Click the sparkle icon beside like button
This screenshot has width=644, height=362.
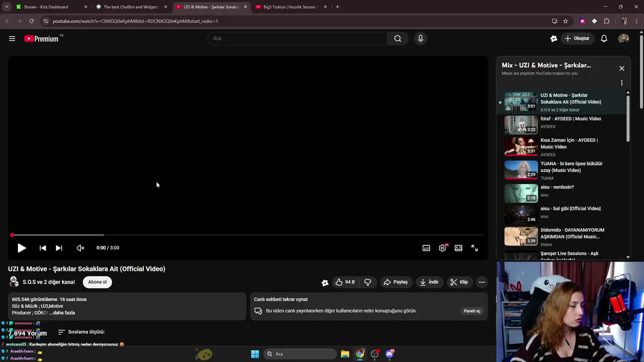coord(325,283)
